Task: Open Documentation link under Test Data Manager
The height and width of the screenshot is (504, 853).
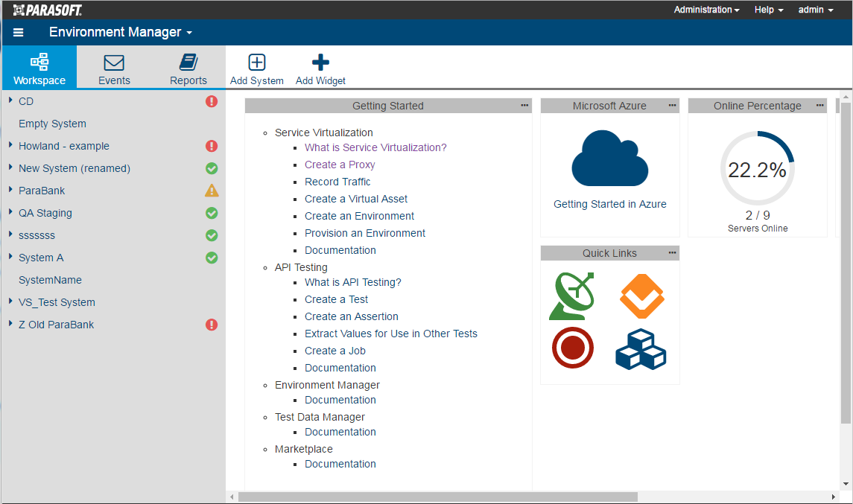Action: [340, 433]
